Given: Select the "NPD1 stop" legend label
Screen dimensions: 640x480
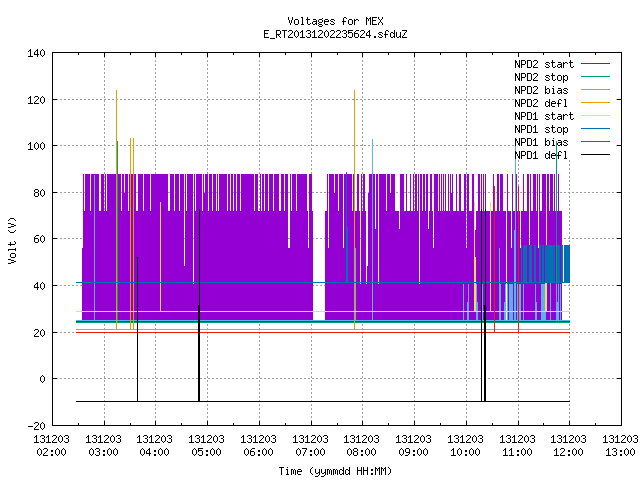Looking at the screenshot, I should click(541, 129).
